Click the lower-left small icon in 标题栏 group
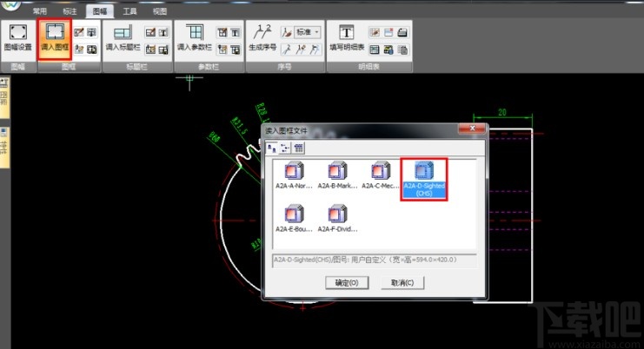Image resolution: width=644 pixels, height=349 pixels. pyautogui.click(x=150, y=49)
